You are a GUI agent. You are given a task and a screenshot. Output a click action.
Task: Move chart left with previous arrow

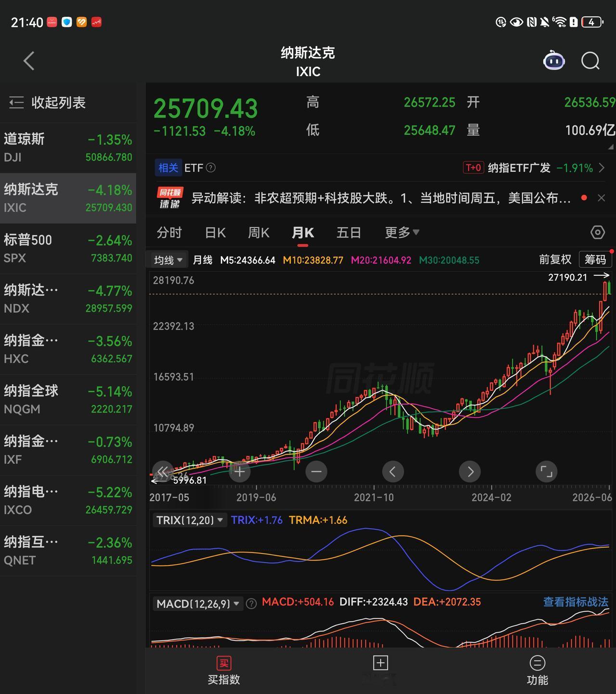pos(393,472)
